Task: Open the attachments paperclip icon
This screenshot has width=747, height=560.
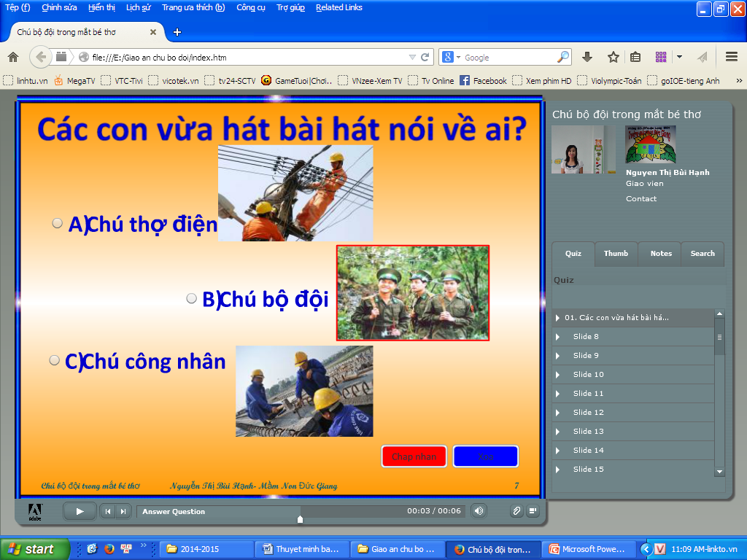Action: pyautogui.click(x=516, y=511)
